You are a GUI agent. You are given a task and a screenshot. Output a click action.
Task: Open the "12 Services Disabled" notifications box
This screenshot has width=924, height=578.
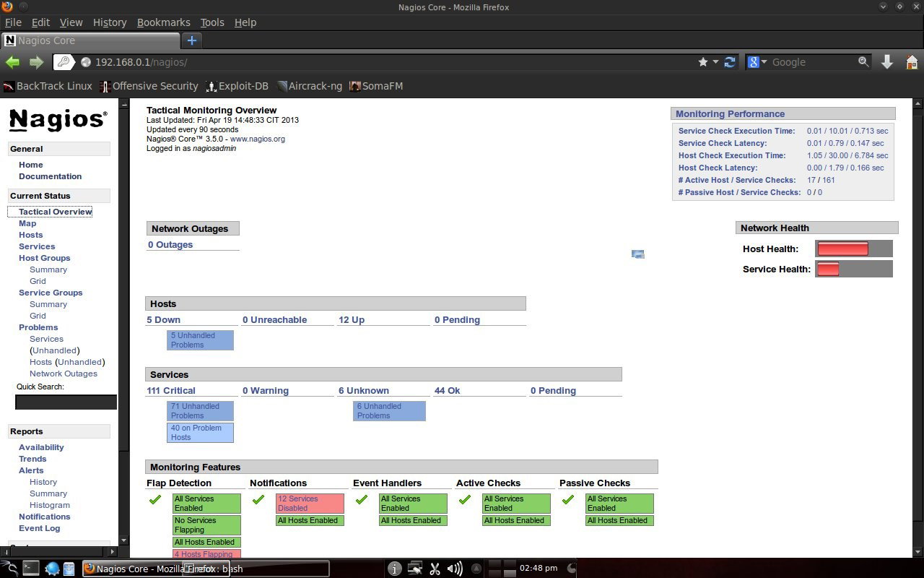pos(310,504)
